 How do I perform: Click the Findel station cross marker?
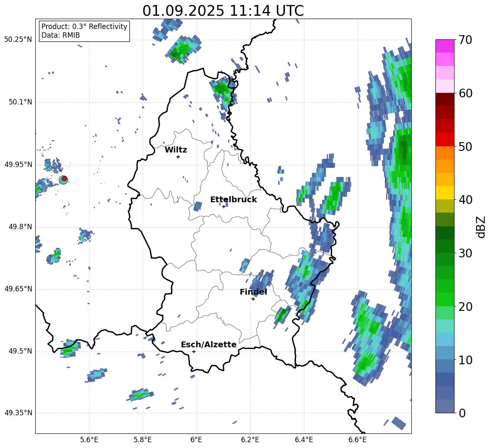pyautogui.click(x=253, y=299)
